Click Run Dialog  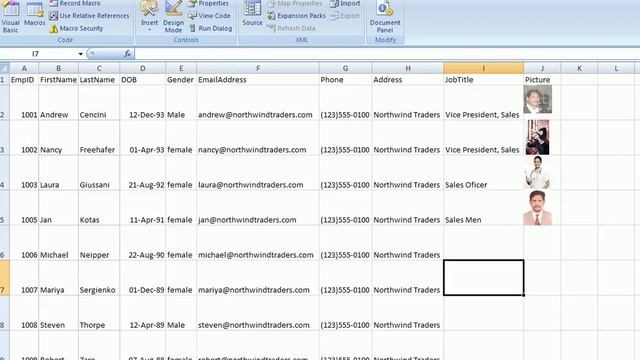pyautogui.click(x=211, y=29)
